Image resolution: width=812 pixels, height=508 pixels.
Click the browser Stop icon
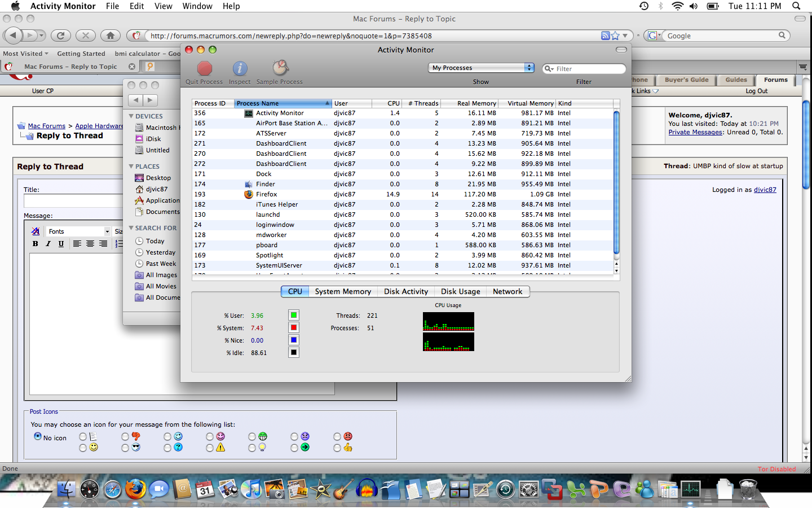tap(86, 35)
